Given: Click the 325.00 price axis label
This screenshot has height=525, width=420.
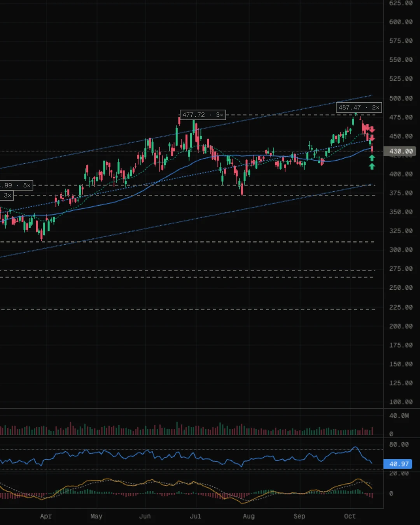Looking at the screenshot, I should point(401,231).
